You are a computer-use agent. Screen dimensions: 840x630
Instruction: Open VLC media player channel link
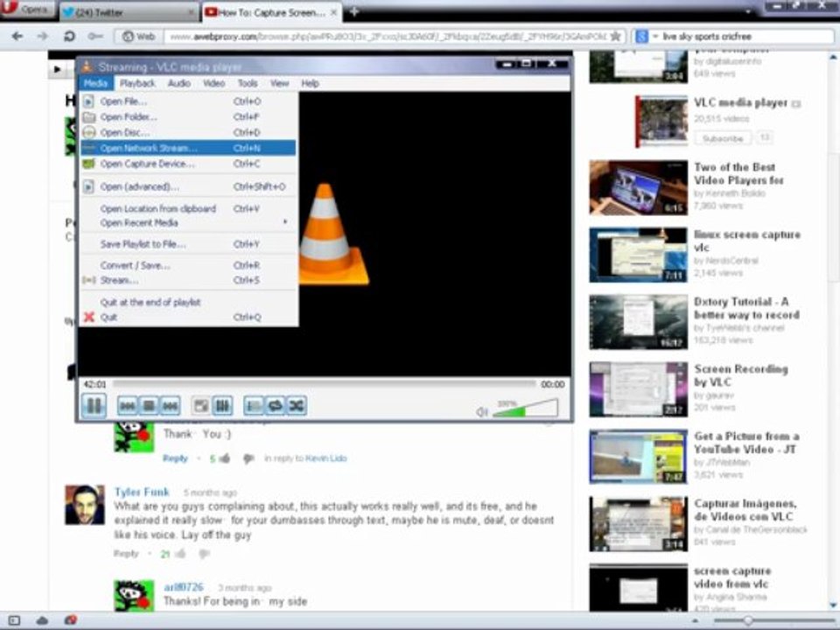741,102
